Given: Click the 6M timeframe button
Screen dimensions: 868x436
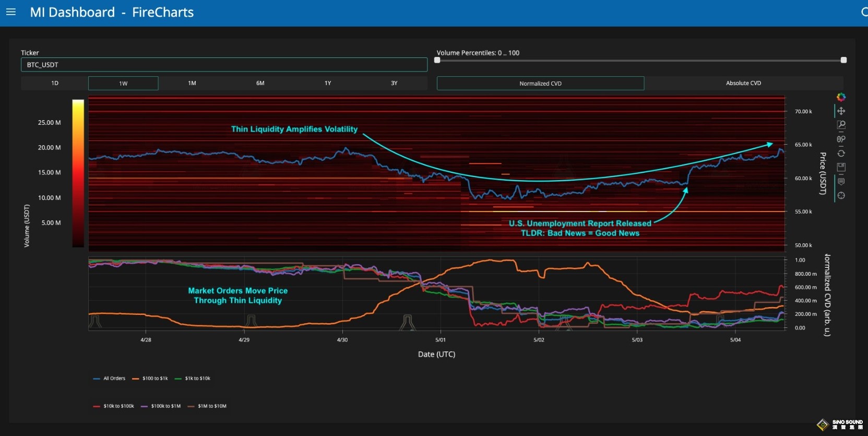Looking at the screenshot, I should tap(260, 83).
